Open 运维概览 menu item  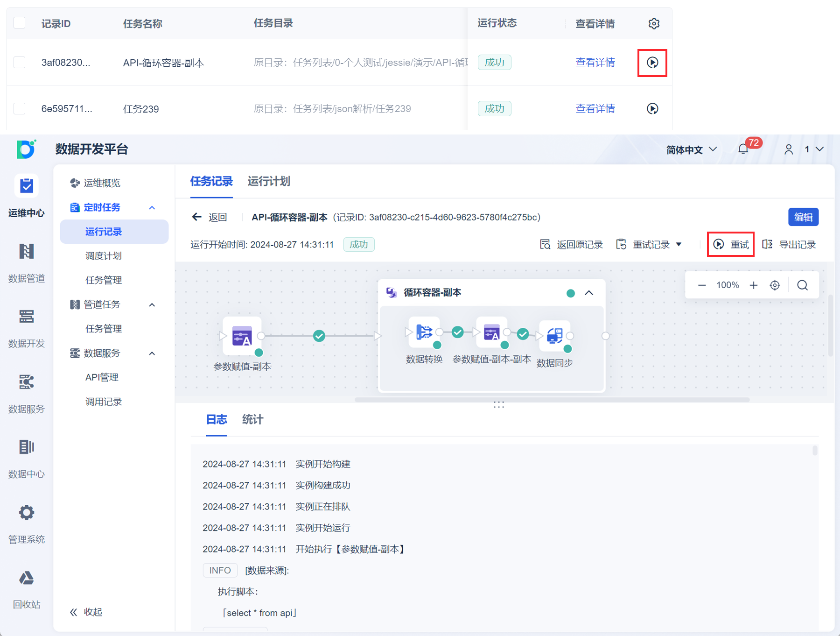pyautogui.click(x=95, y=183)
